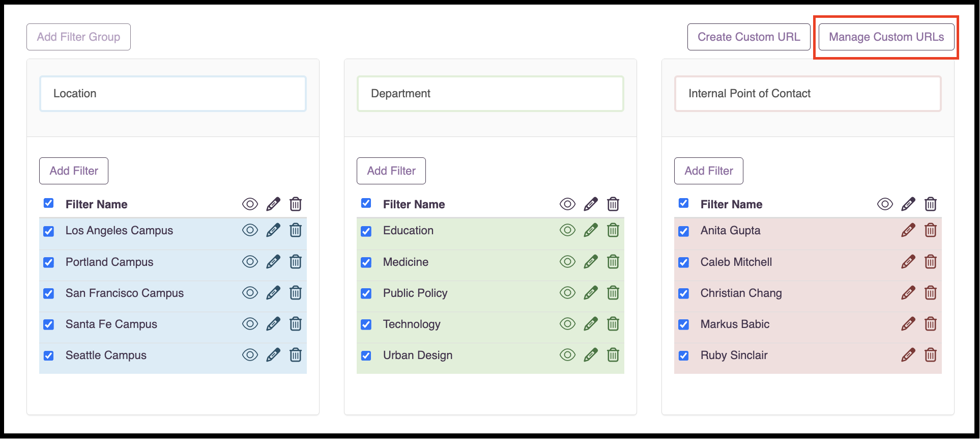Edit the Los Angeles Campus filter
The image size is (980, 439).
pos(273,230)
